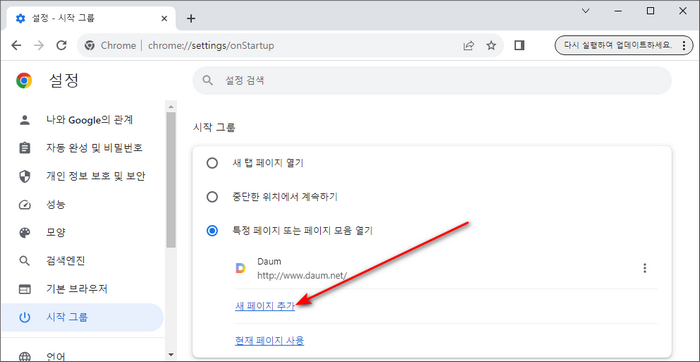Image resolution: width=700 pixels, height=362 pixels.
Task: Open 자동 완성 및 비밀번호 section
Action: tap(83, 148)
